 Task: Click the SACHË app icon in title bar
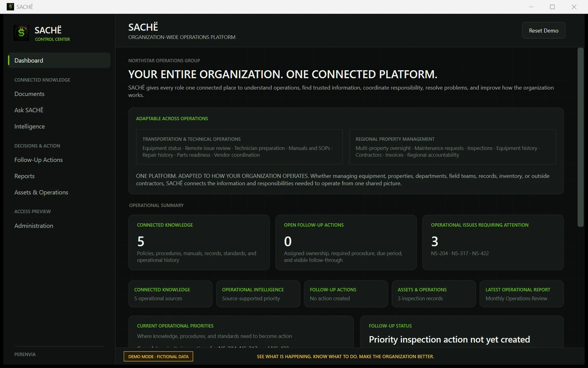[x=10, y=7]
